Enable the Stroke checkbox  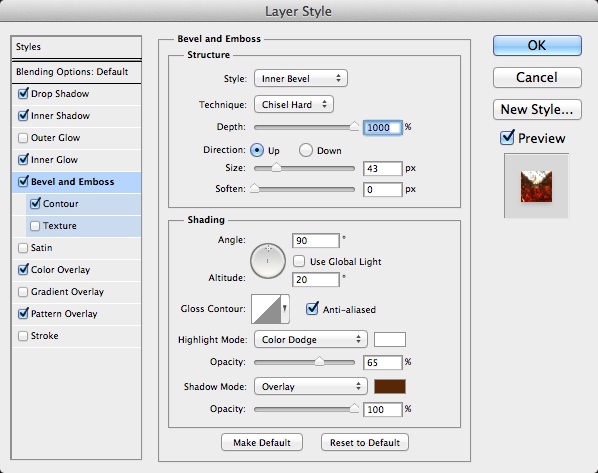click(23, 336)
